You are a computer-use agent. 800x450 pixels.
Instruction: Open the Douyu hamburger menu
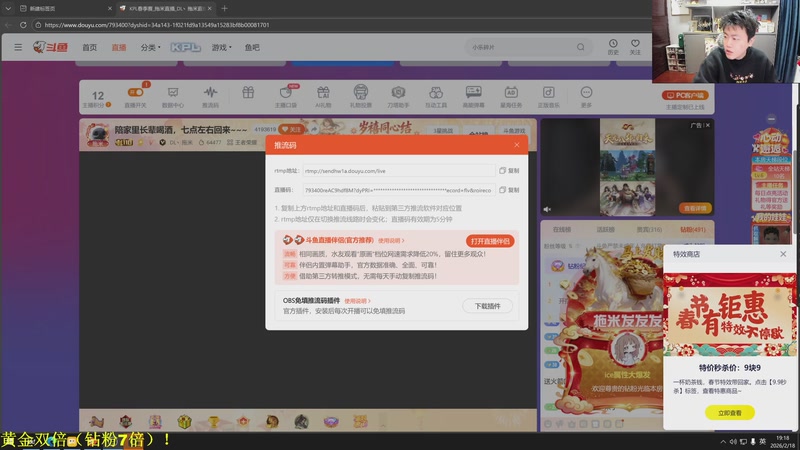pos(18,47)
